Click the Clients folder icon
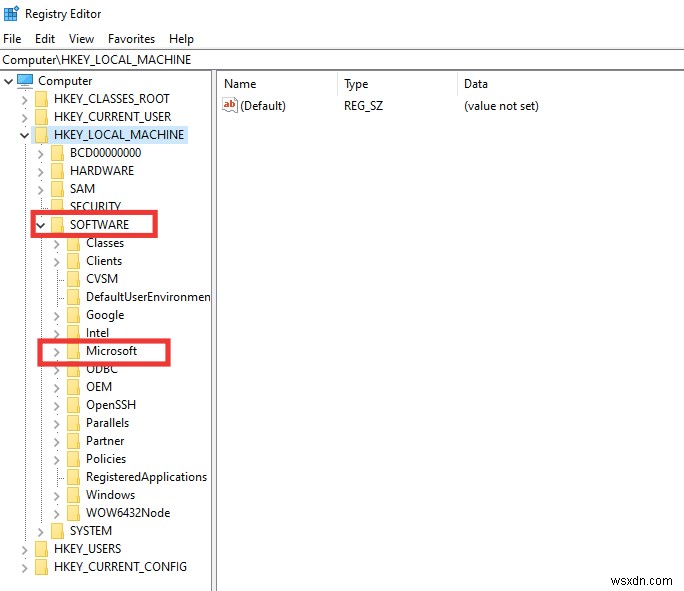The width and height of the screenshot is (684, 591). [x=74, y=261]
